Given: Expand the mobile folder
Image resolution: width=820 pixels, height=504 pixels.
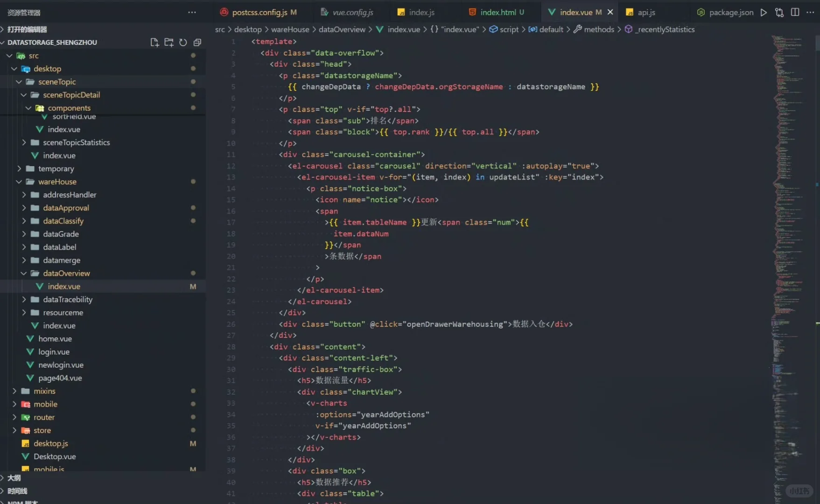Looking at the screenshot, I should click(x=14, y=404).
